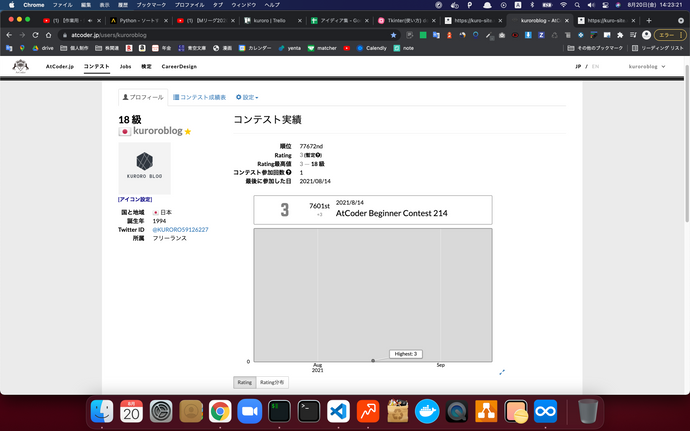Click the yellow star next to kuroroblog
The image size is (690, 431).
click(188, 132)
